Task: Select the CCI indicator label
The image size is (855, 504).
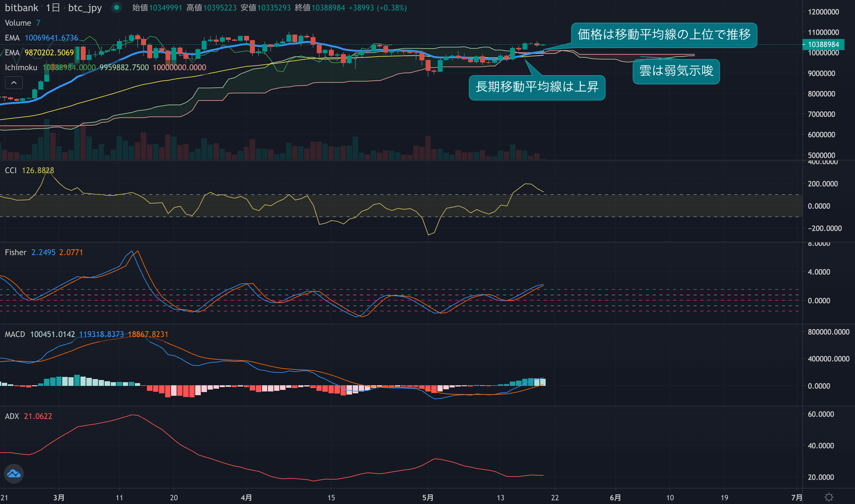Action: [x=11, y=170]
